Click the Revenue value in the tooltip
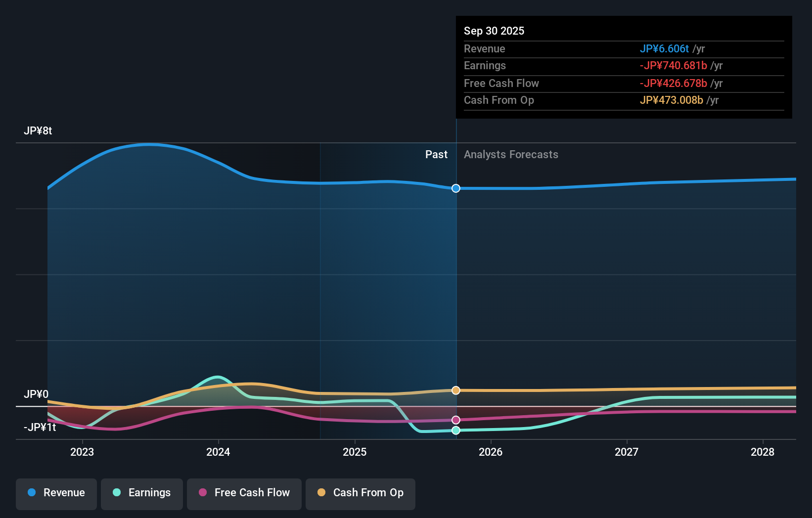 pos(665,48)
